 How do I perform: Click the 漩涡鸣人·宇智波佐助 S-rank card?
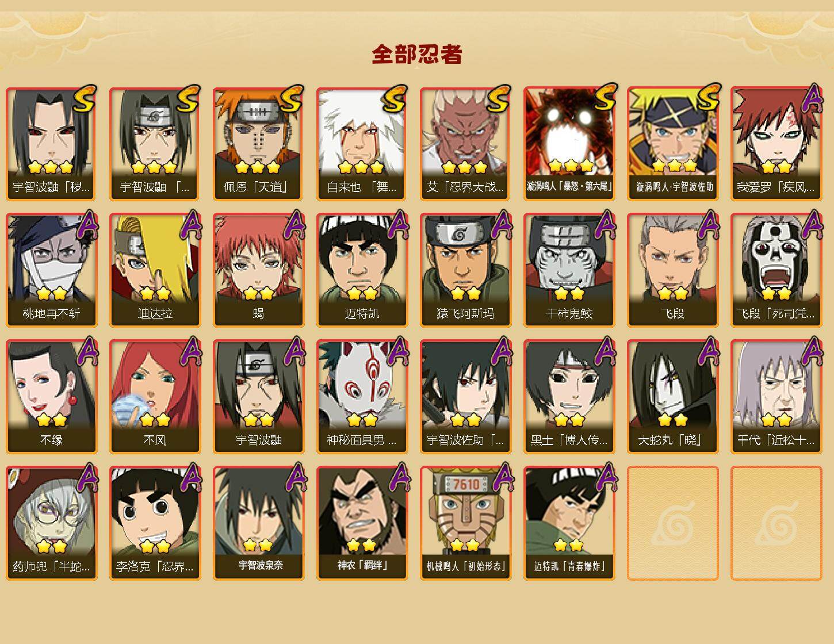(672, 144)
